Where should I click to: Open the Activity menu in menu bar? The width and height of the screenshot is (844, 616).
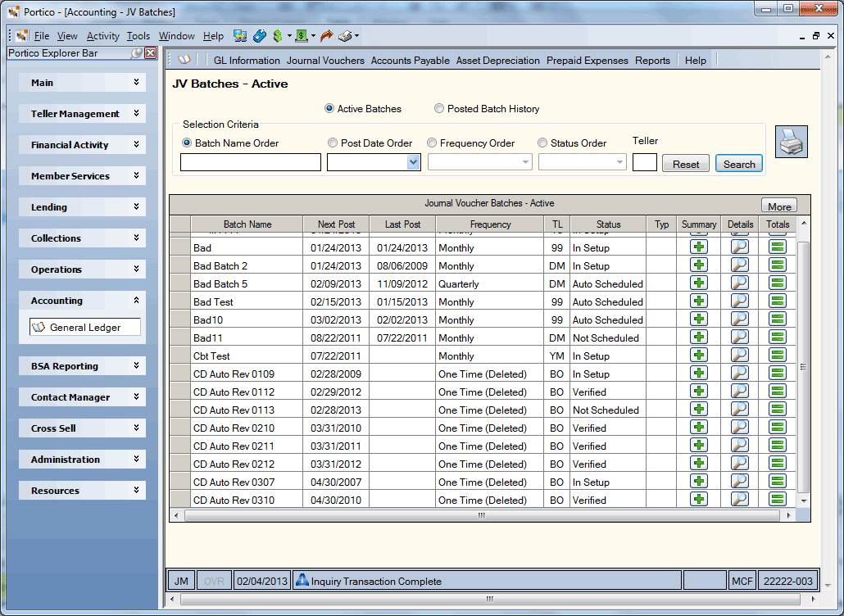point(102,36)
